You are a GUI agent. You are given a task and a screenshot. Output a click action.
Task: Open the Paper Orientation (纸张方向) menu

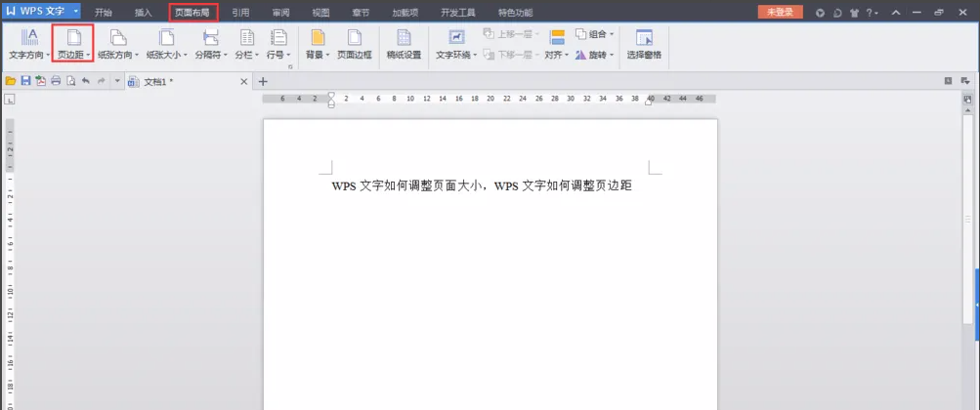point(118,44)
